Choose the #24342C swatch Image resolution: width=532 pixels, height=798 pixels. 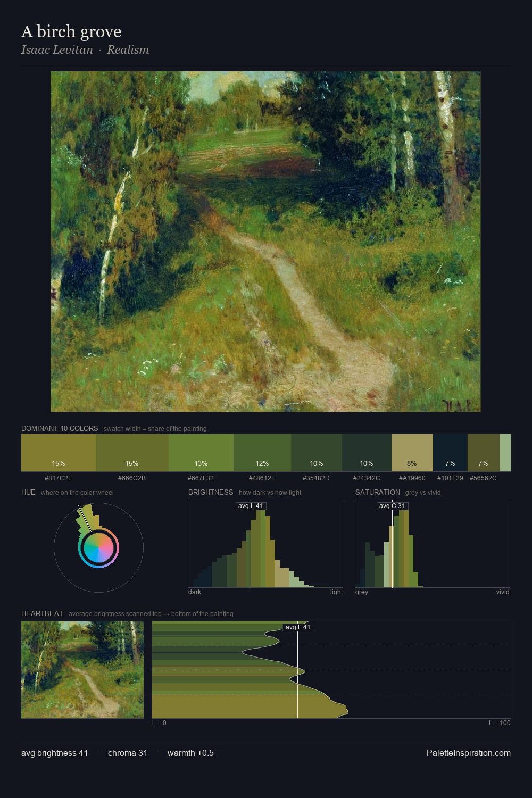(x=367, y=453)
